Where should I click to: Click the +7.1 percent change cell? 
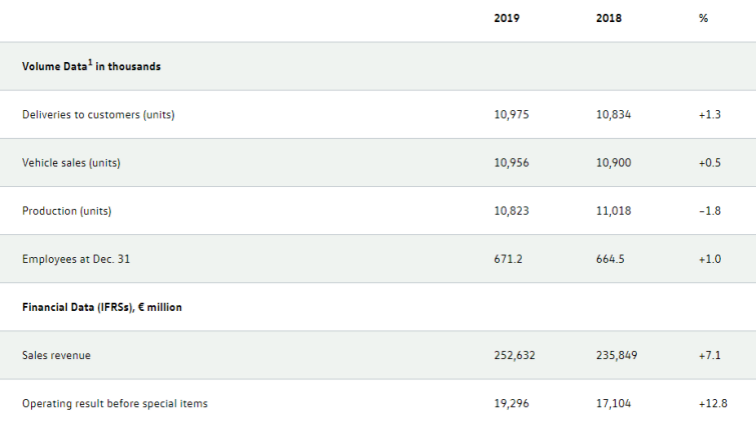click(x=711, y=355)
